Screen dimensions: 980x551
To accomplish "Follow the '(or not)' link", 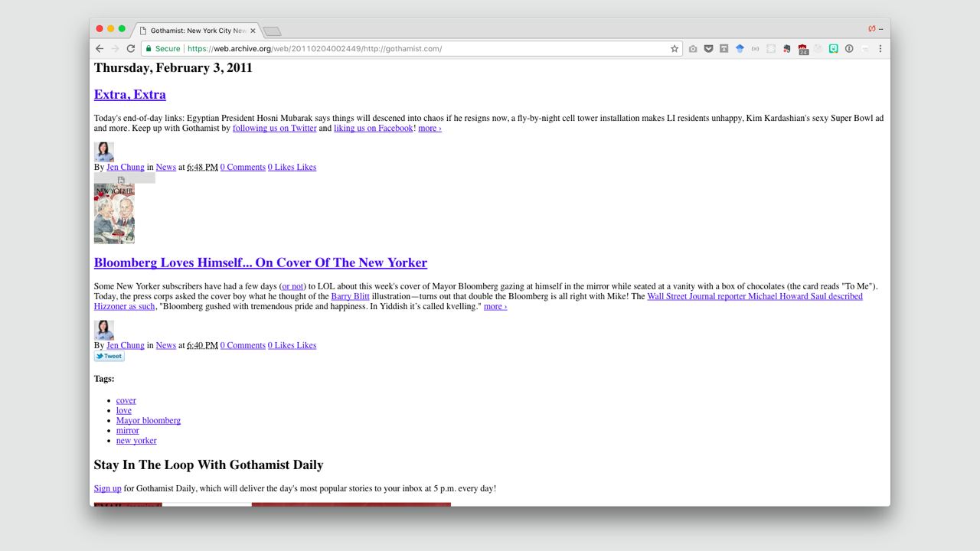I will [293, 286].
